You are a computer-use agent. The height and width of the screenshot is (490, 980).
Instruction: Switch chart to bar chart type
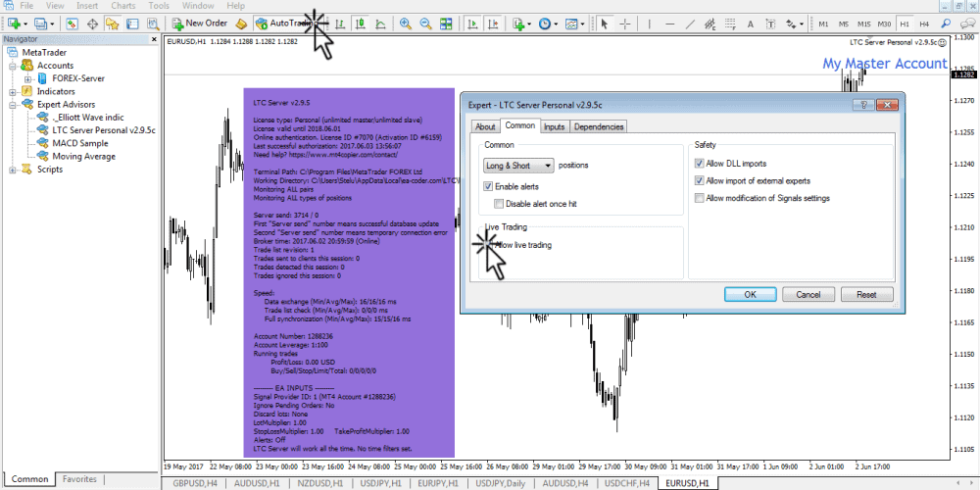341,24
